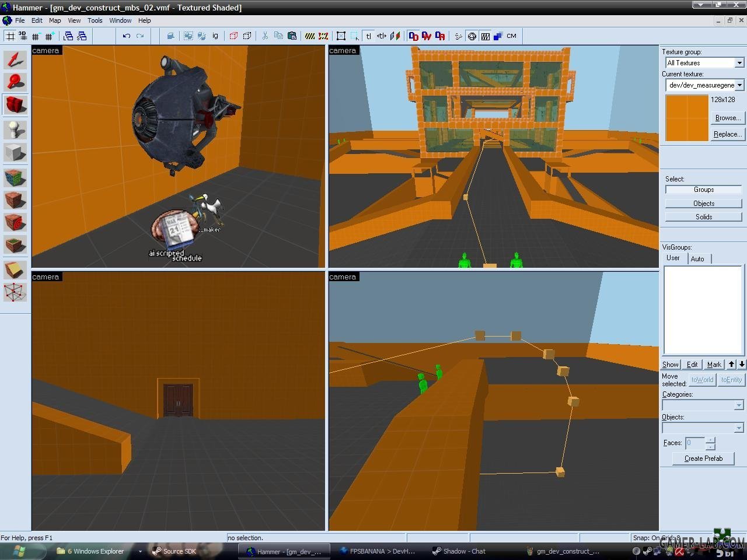The width and height of the screenshot is (747, 560).
Task: Cut the selection with scissors icon
Action: 265,36
